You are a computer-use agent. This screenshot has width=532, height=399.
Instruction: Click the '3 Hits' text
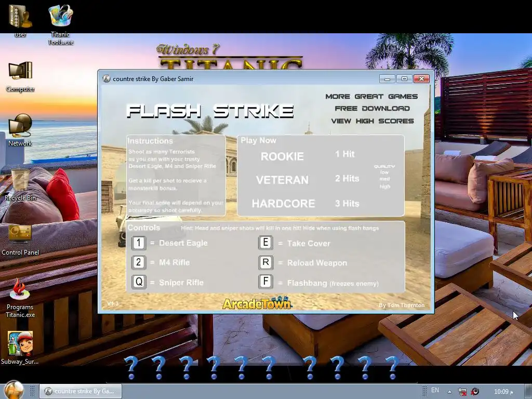pos(347,203)
